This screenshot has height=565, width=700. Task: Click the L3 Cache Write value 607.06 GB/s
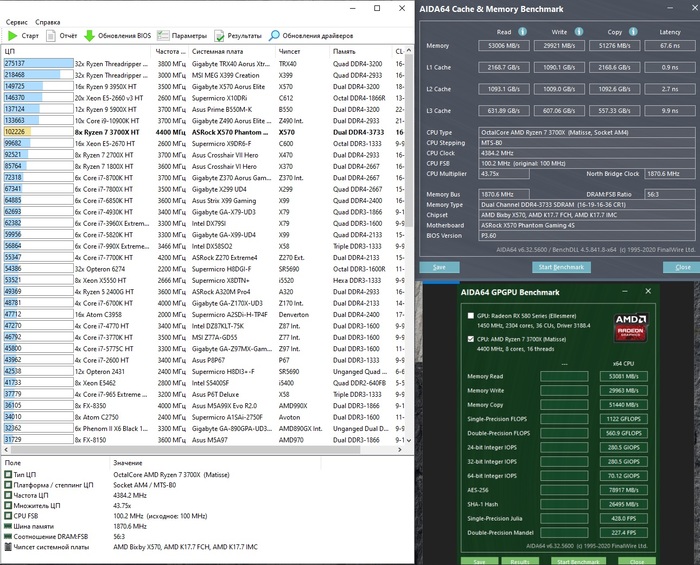pos(559,110)
